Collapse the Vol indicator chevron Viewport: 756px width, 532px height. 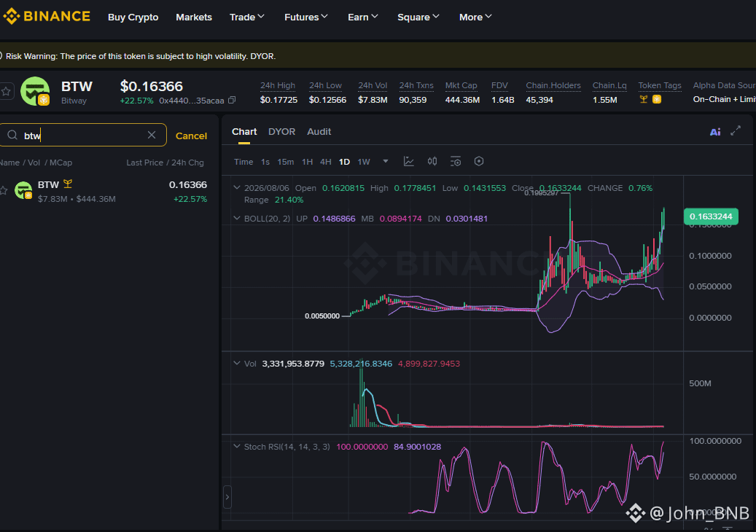pyautogui.click(x=236, y=364)
